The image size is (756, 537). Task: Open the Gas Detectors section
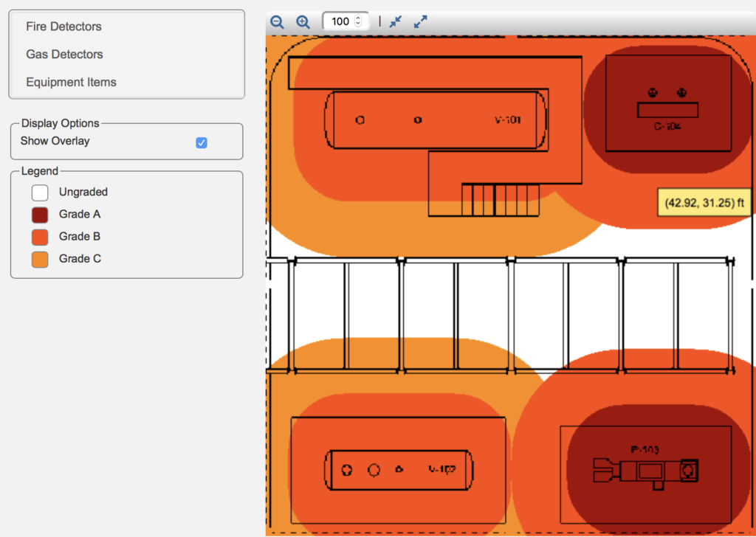click(64, 55)
